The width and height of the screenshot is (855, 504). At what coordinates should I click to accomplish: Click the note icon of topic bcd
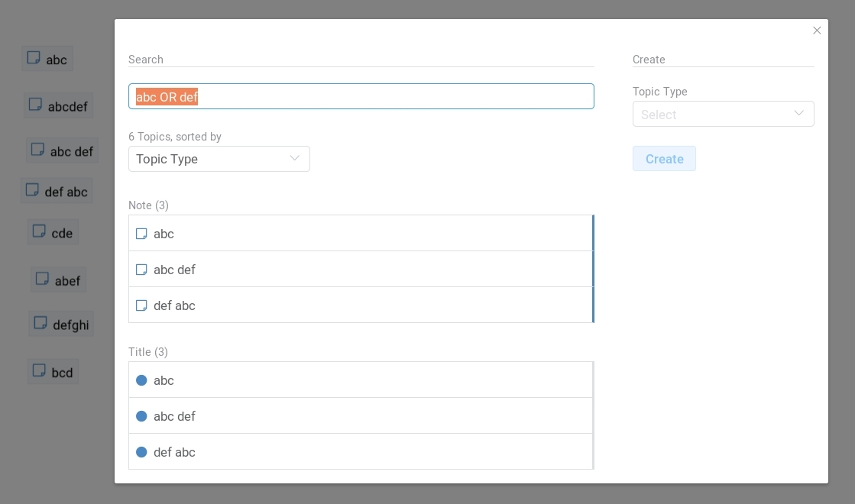pyautogui.click(x=39, y=371)
